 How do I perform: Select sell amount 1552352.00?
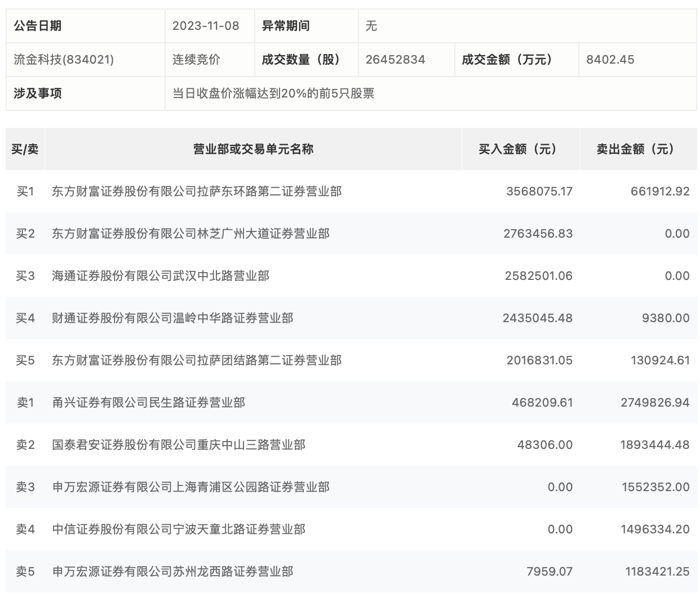pos(655,487)
